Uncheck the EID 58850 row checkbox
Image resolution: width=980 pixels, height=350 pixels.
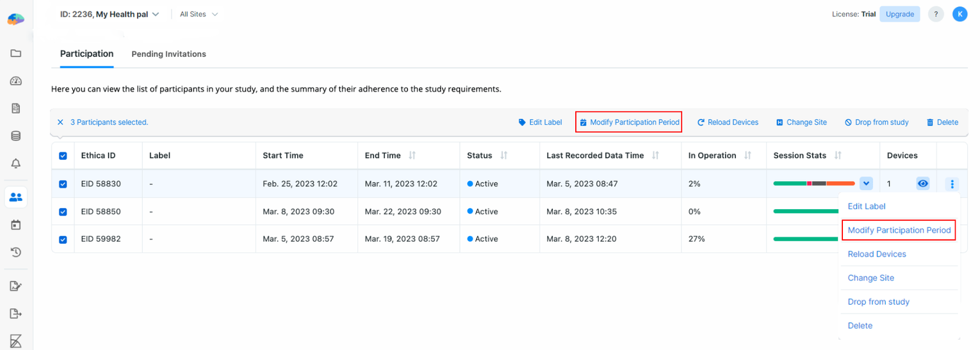coord(63,212)
